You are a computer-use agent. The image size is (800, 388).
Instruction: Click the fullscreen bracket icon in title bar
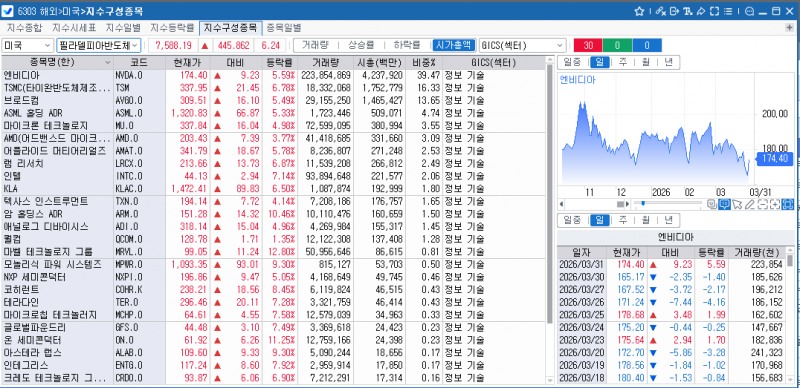[x=714, y=11]
